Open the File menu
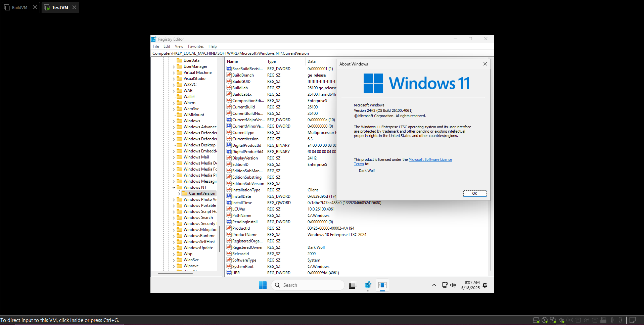Image resolution: width=644 pixels, height=325 pixels. pos(156,46)
